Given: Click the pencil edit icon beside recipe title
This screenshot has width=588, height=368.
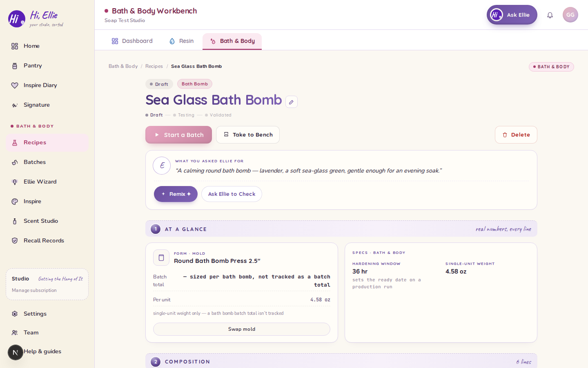Looking at the screenshot, I should (x=292, y=102).
